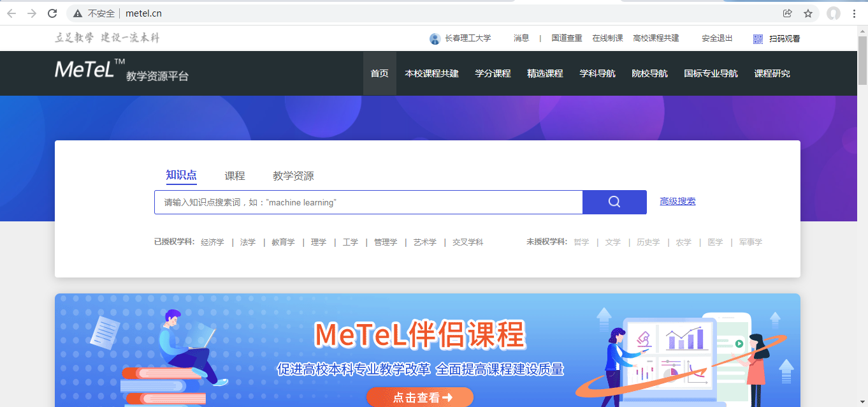Select the 交叉学科 discipline
This screenshot has width=868, height=407.
pyautogui.click(x=468, y=242)
